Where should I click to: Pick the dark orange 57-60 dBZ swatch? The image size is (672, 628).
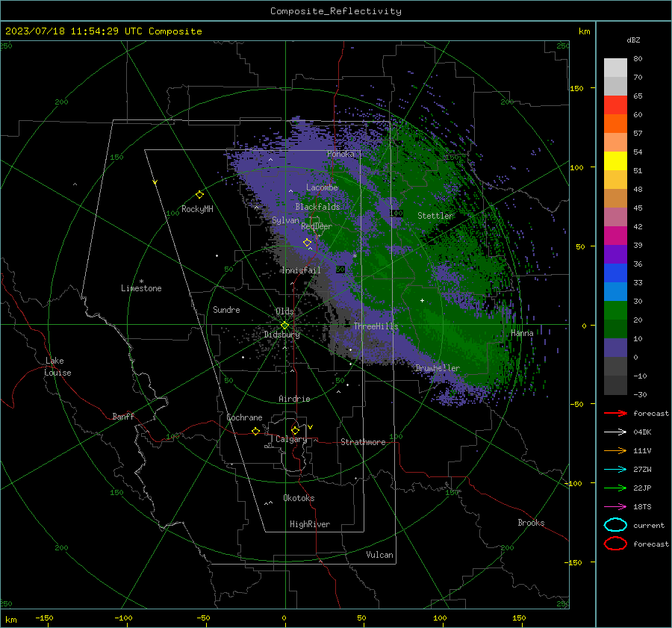coord(615,124)
